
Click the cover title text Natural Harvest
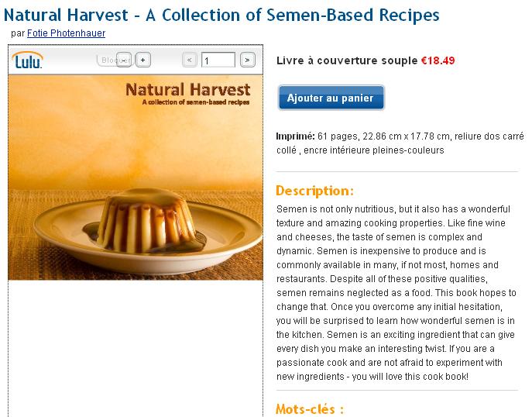(x=187, y=89)
